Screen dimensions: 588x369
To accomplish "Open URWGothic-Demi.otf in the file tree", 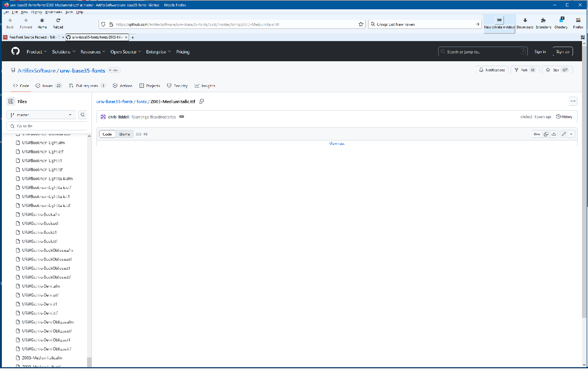I will click(x=40, y=295).
